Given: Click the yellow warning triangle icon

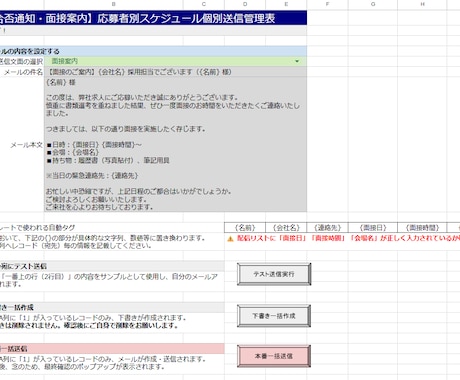Looking at the screenshot, I should point(230,239).
